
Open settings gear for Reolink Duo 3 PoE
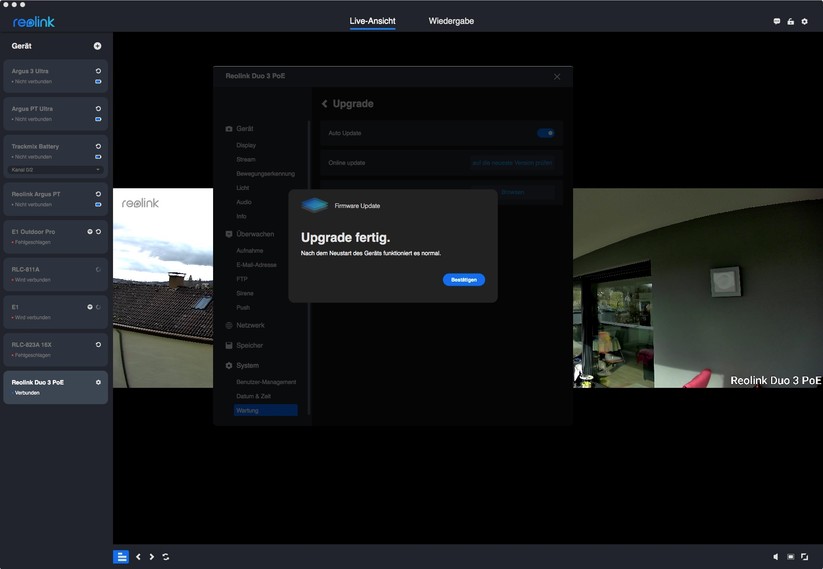(98, 382)
